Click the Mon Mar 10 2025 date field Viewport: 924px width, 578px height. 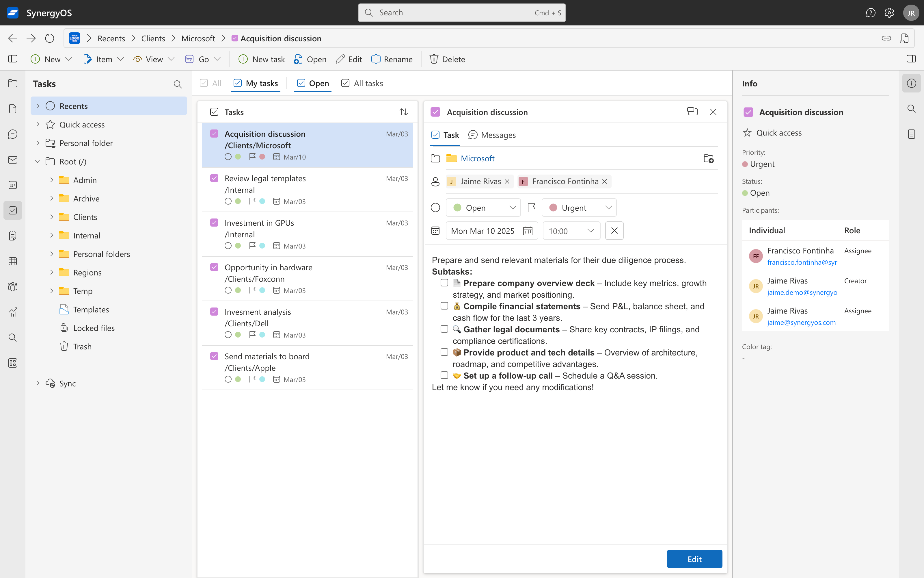492,231
